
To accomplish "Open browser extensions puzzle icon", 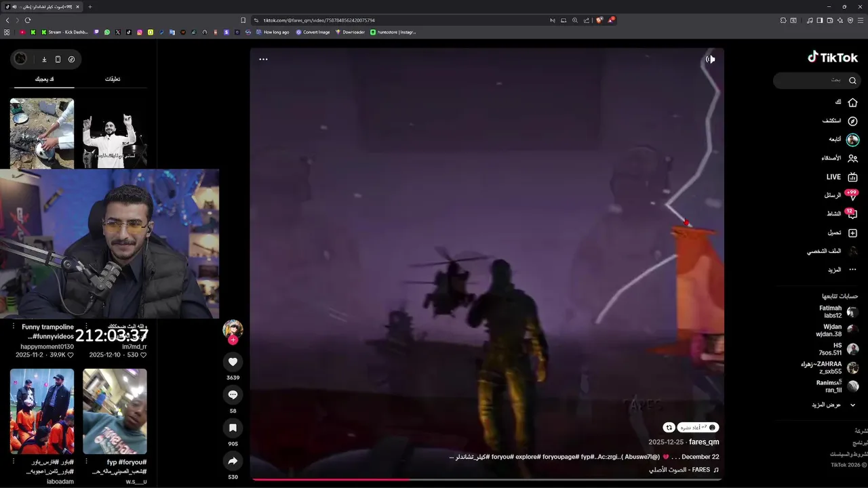I will (783, 20).
